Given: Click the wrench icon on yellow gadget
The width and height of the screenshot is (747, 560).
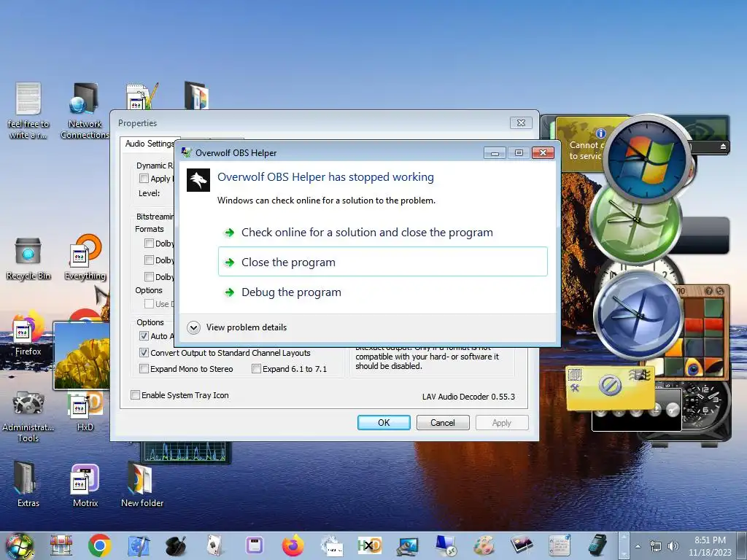Looking at the screenshot, I should 575,388.
